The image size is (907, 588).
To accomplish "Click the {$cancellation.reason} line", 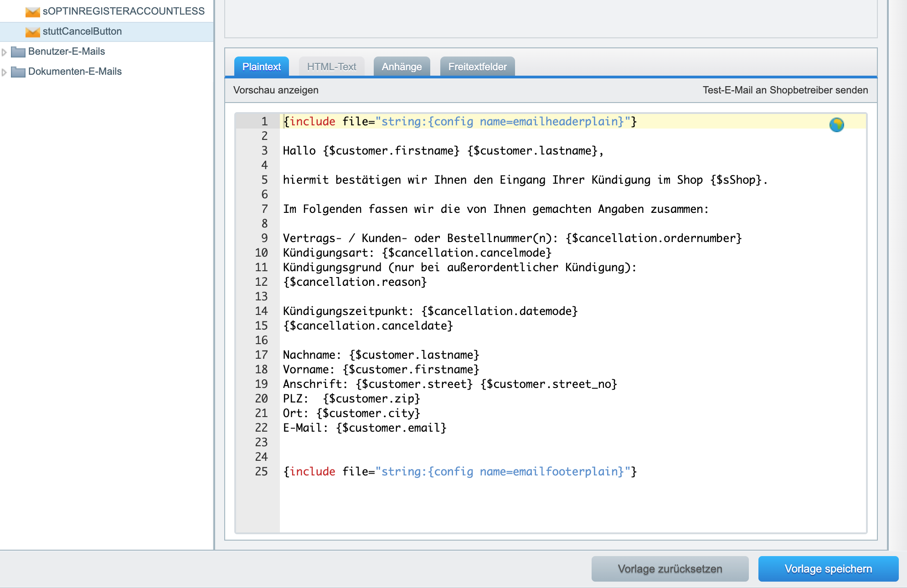I will [355, 282].
